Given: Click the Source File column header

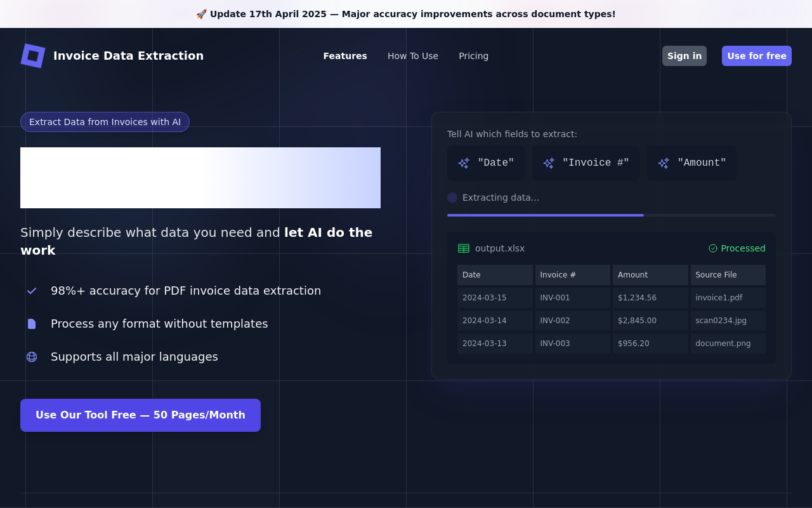Looking at the screenshot, I should [728, 275].
